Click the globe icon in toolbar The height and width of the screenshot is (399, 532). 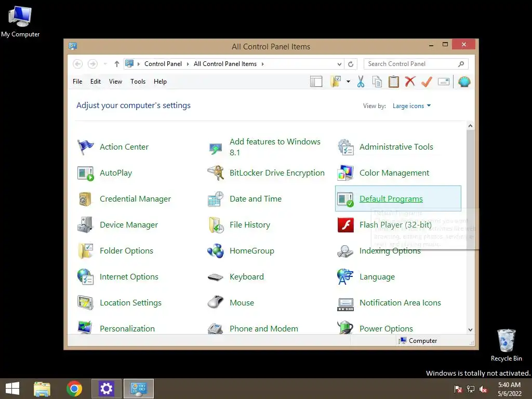pos(464,82)
